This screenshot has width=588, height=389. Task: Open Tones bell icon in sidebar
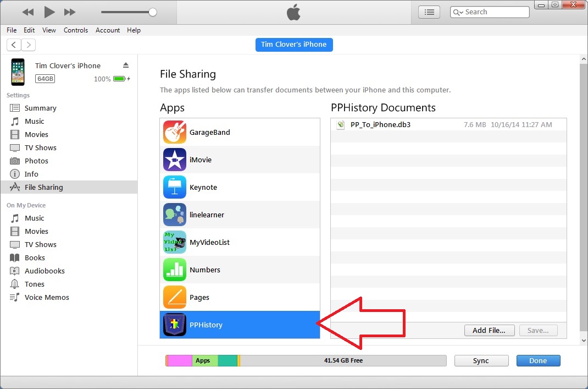click(15, 284)
